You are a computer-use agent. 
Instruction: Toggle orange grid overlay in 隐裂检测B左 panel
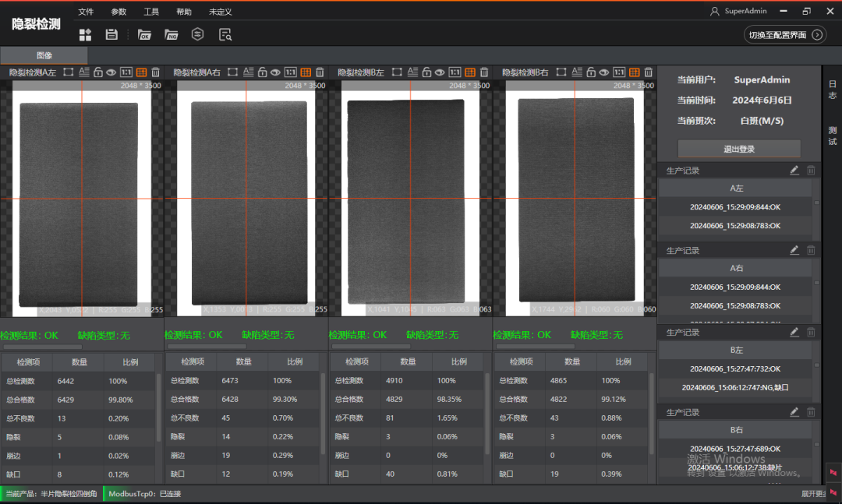[469, 72]
